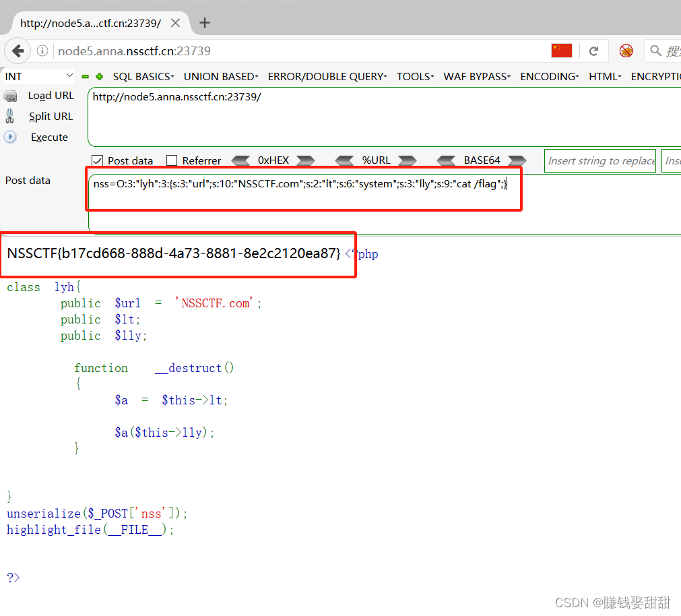Focus the Insert string to replace field
Screen dimensions: 681x616
pos(599,160)
